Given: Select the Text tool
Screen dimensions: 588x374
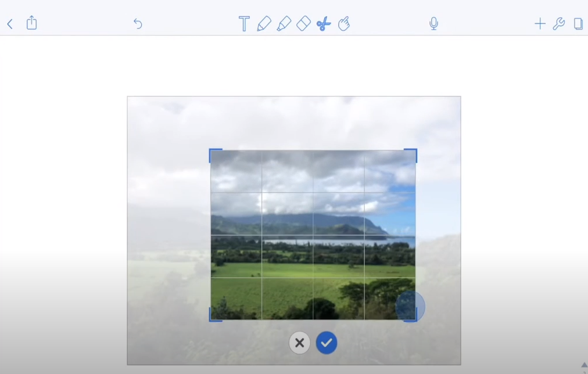Looking at the screenshot, I should tap(244, 24).
